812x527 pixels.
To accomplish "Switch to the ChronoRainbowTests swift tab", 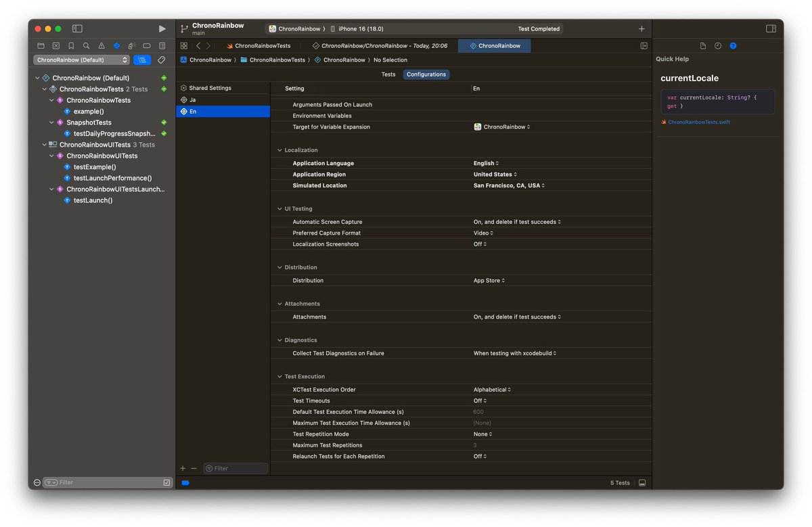I will pyautogui.click(x=258, y=46).
